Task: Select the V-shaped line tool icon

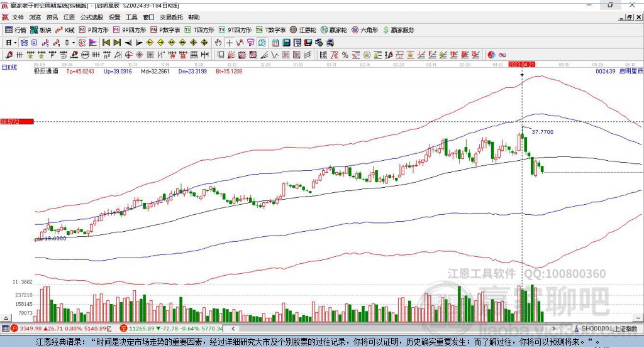Action: pos(275,55)
